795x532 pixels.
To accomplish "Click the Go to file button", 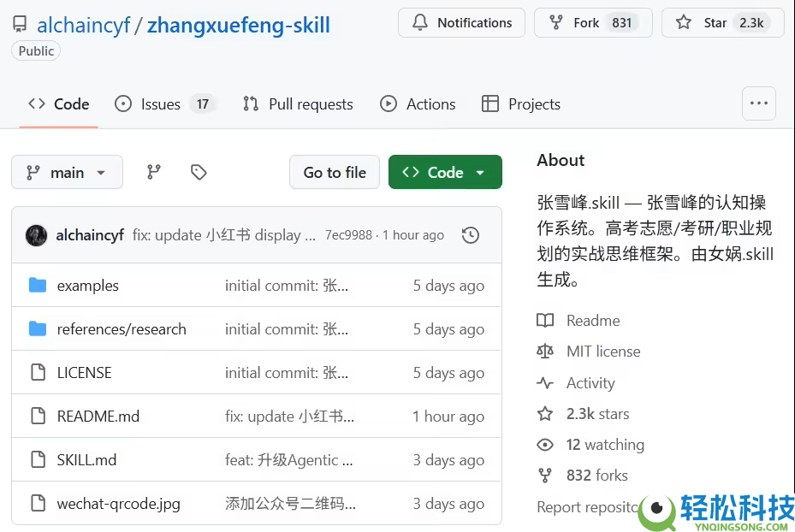I will 335,172.
